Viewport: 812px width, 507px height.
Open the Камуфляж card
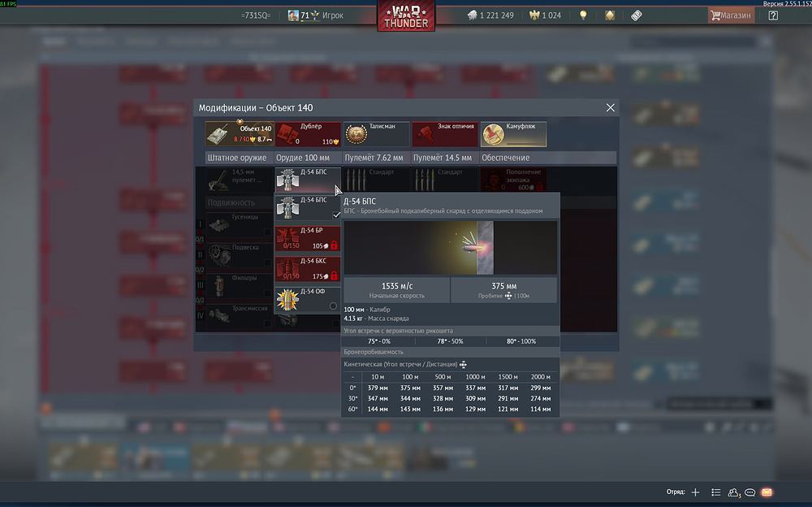click(x=513, y=134)
